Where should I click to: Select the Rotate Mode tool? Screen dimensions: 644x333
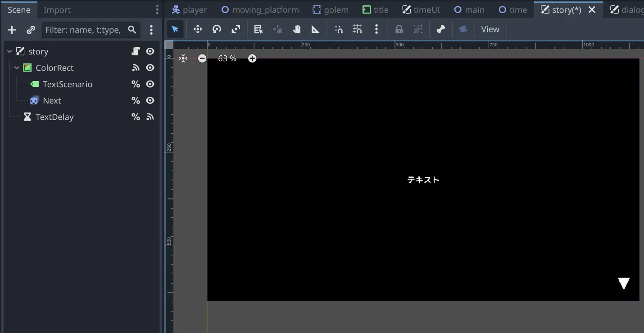point(217,29)
